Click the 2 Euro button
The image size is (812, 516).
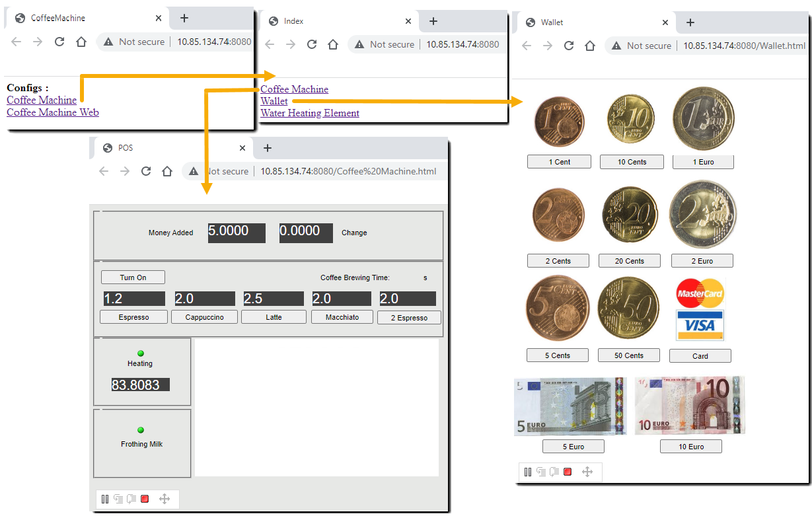pos(702,261)
